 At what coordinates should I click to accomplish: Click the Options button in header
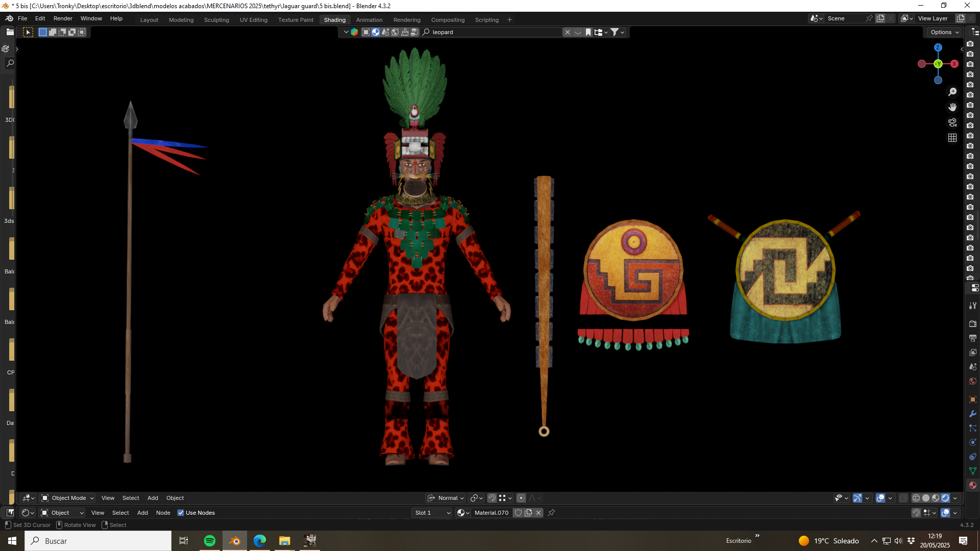click(x=944, y=32)
